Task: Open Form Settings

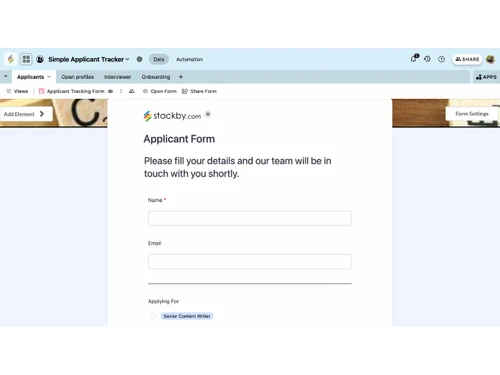Action: pyautogui.click(x=472, y=114)
